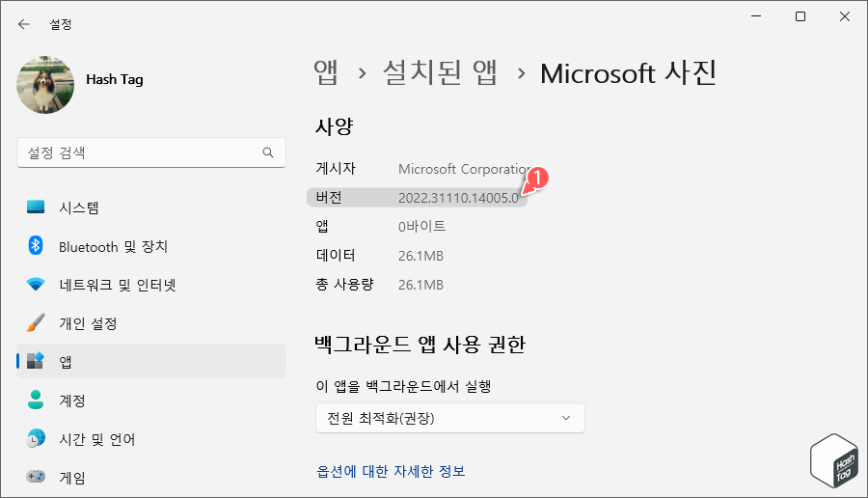Minimize the Settings window
The image size is (868, 498).
[756, 16]
